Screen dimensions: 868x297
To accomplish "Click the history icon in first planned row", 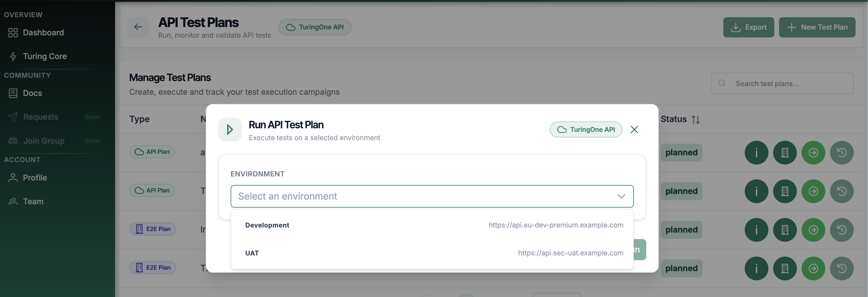I will pyautogui.click(x=841, y=153).
